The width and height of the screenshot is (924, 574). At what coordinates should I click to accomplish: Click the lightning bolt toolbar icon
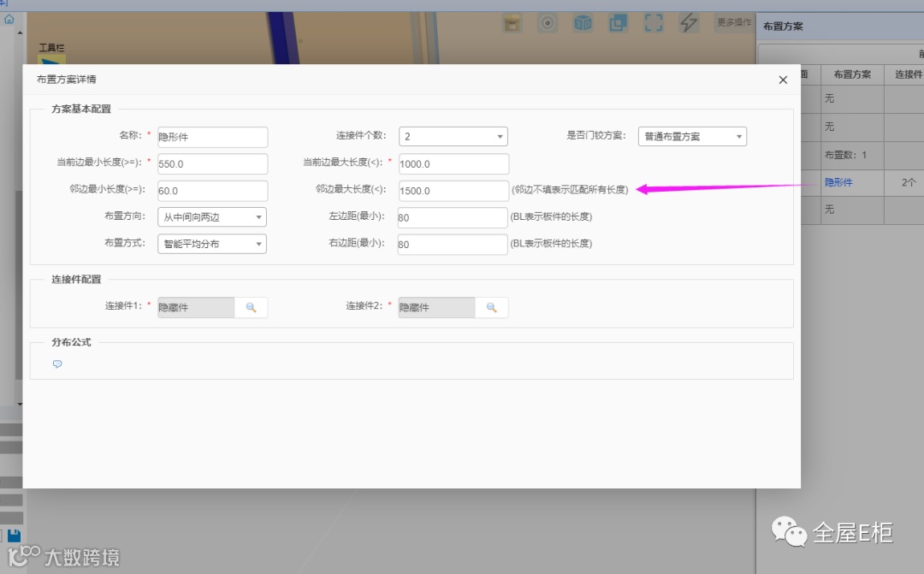tap(688, 24)
